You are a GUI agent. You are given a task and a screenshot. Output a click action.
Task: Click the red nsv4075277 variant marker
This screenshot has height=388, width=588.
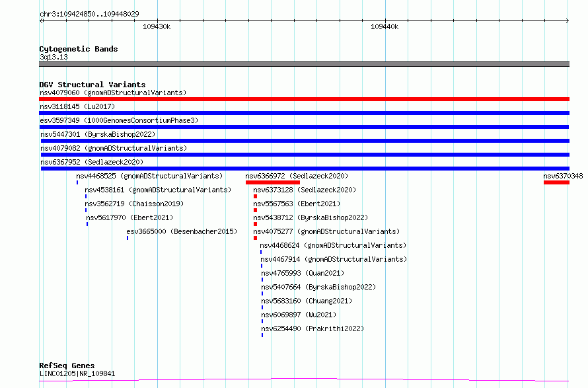[255, 238]
